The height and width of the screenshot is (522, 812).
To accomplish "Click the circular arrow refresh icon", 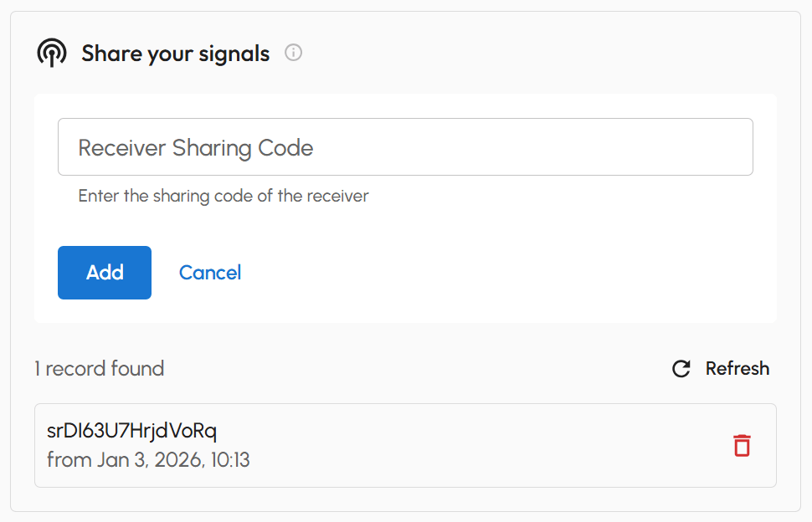I will click(x=681, y=369).
